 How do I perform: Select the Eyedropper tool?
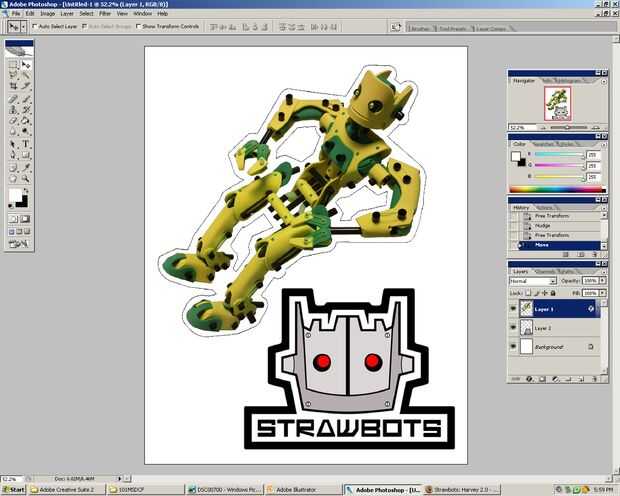[x=26, y=167]
